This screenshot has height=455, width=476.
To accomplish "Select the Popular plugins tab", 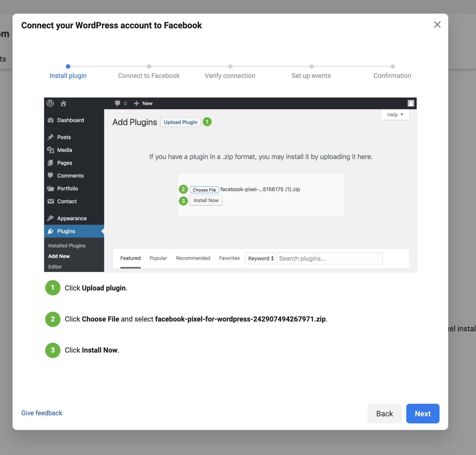I will point(158,258).
